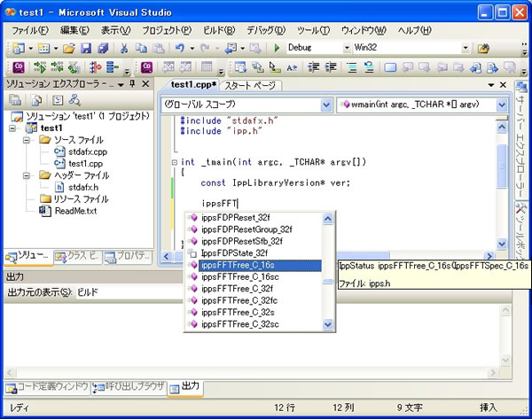Viewport: 532px width, 419px height.
Task: Click the Display Parameter Info icon
Action: 258,67
